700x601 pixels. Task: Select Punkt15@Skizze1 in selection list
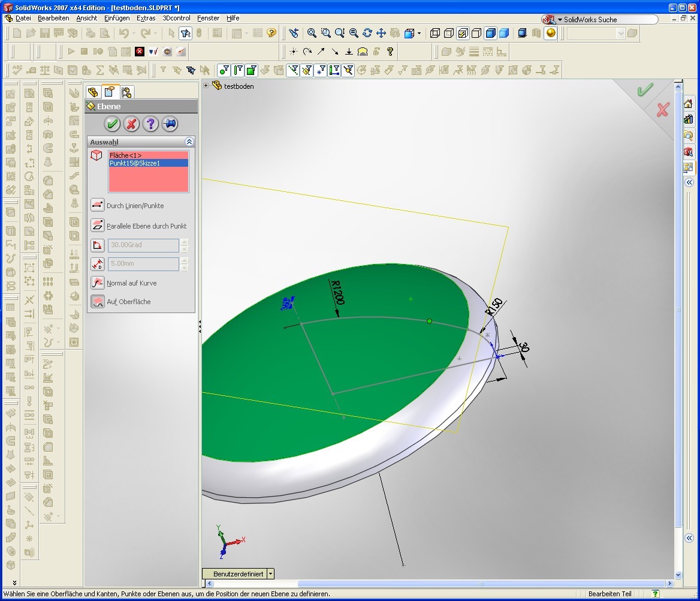click(x=135, y=163)
